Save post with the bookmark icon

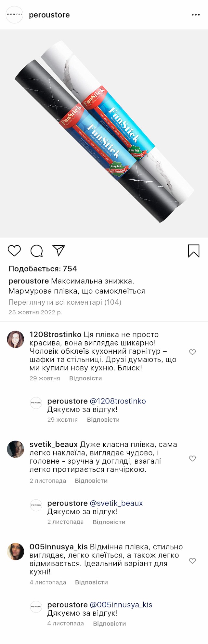point(194,251)
